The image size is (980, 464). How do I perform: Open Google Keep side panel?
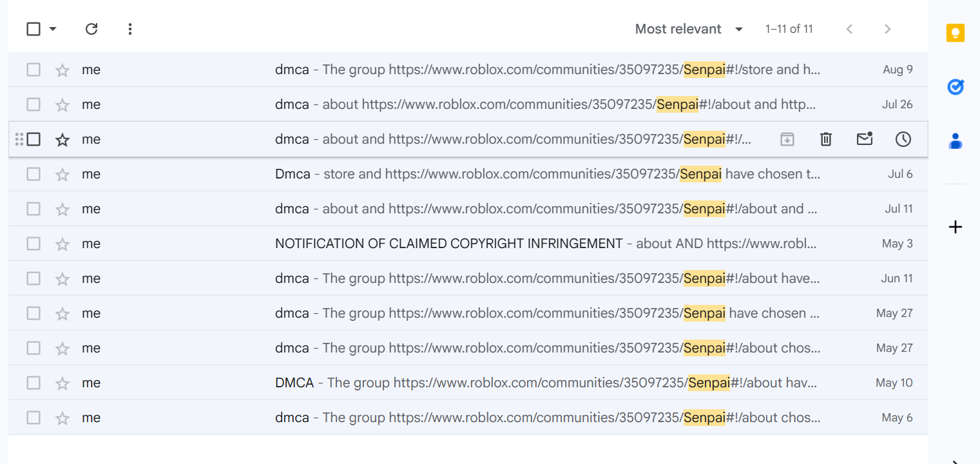pos(955,33)
